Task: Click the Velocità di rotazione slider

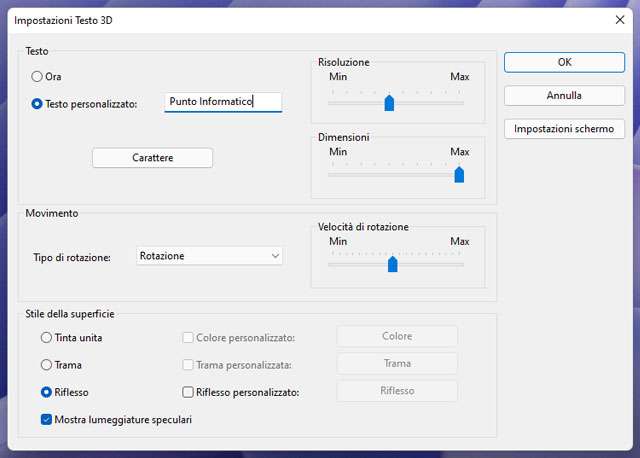Action: [x=392, y=264]
